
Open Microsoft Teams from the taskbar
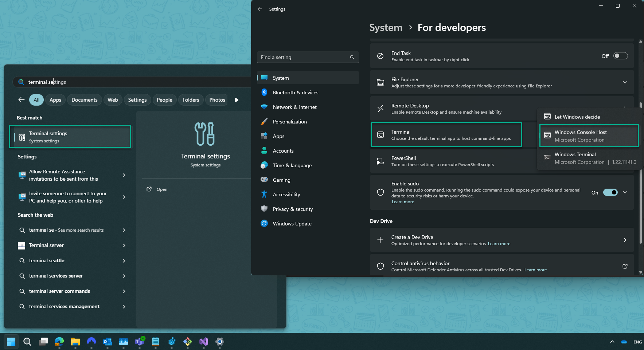[x=140, y=342]
